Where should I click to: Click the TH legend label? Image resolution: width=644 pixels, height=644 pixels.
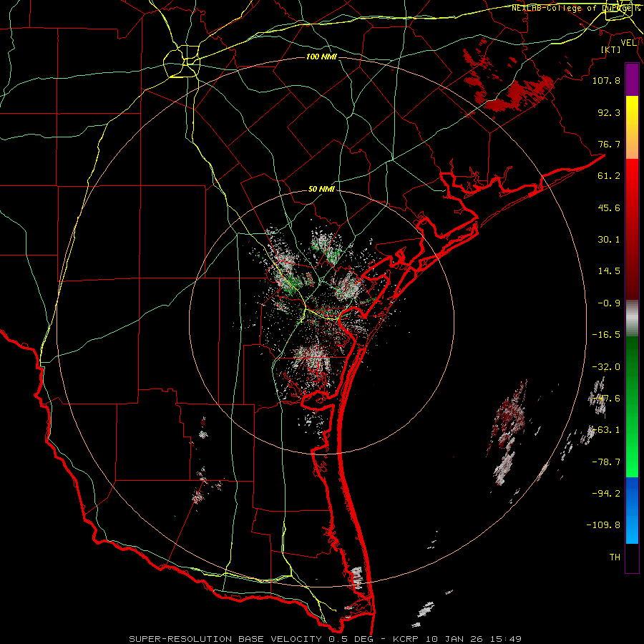click(x=615, y=557)
